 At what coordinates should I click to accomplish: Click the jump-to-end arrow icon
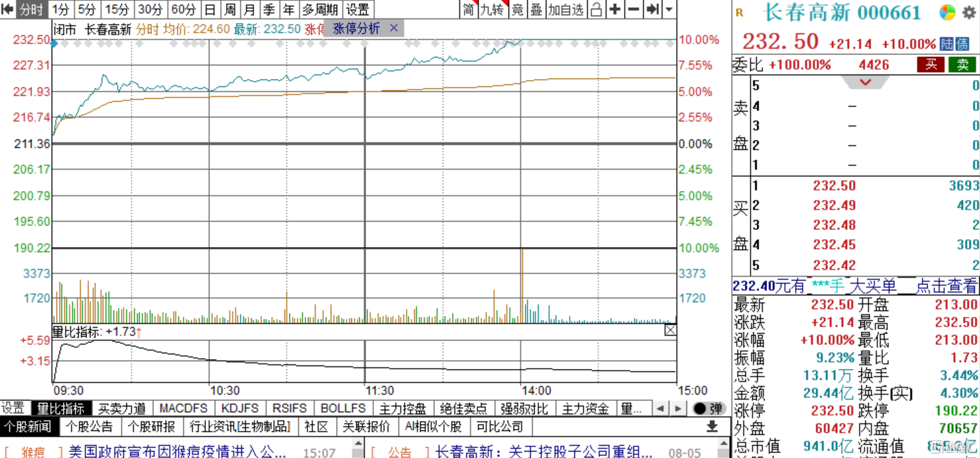652,10
